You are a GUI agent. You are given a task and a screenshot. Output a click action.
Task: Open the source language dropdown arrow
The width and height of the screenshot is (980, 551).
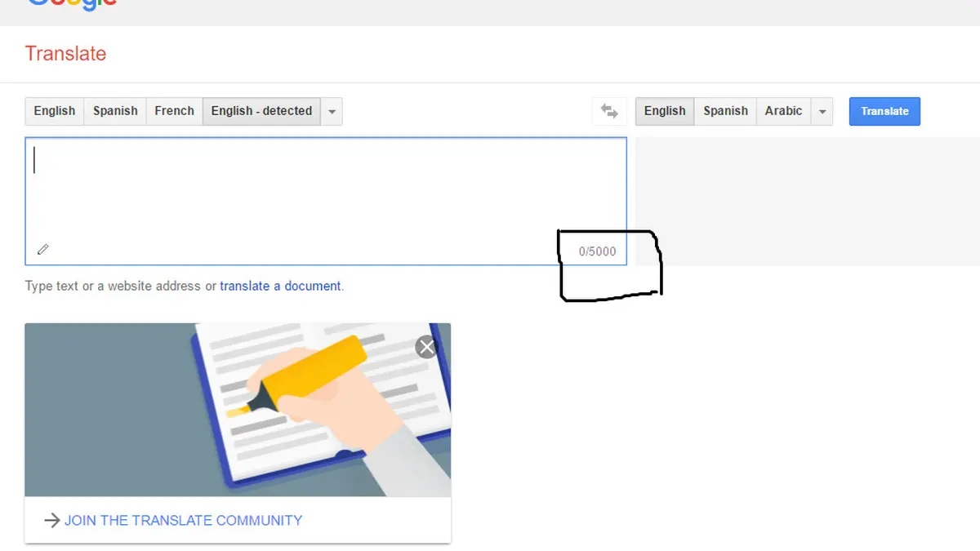point(332,111)
